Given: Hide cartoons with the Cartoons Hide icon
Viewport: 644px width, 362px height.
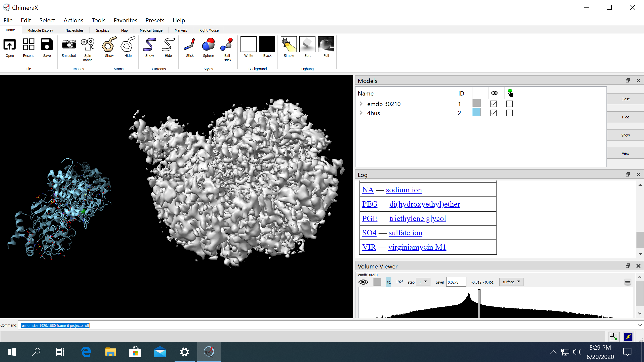Looking at the screenshot, I should 168,45.
